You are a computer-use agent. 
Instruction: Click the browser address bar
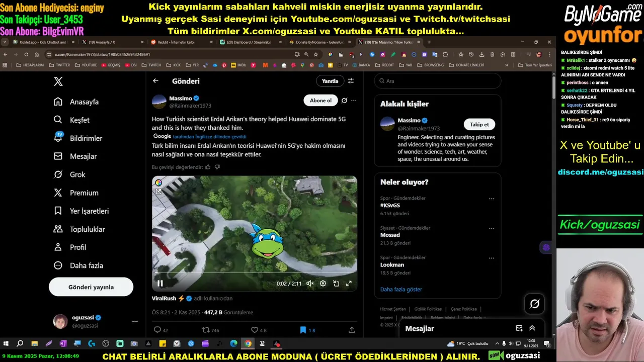coord(171,54)
